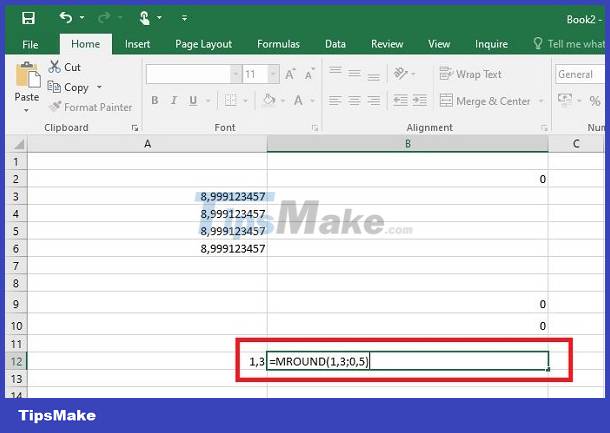Switch to the Home tab

click(86, 44)
